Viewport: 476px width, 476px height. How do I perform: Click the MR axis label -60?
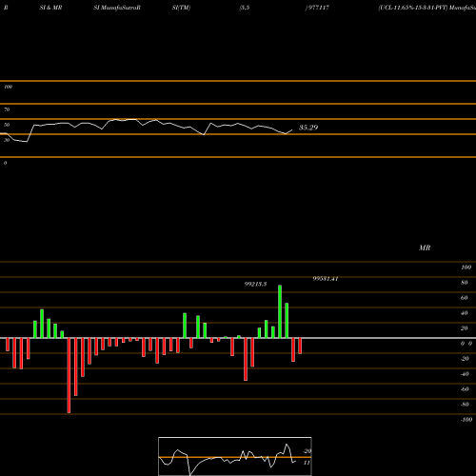[465, 389]
